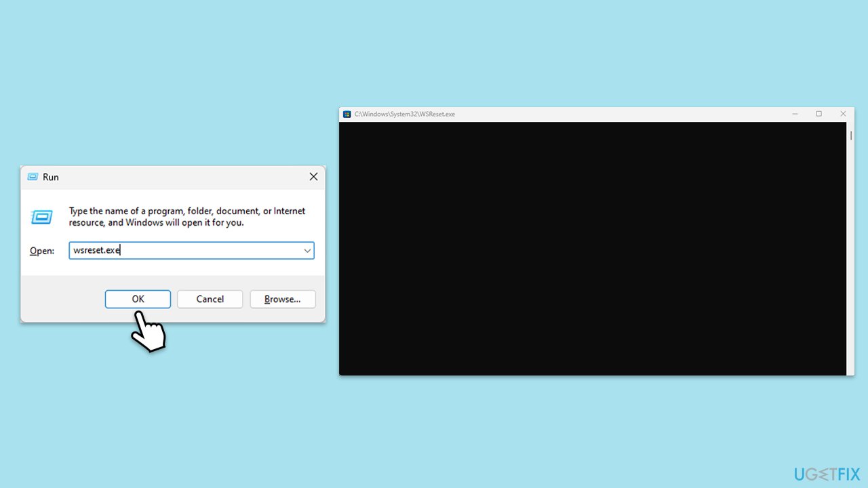
Task: Close the WSReset.exe console window
Action: (843, 114)
